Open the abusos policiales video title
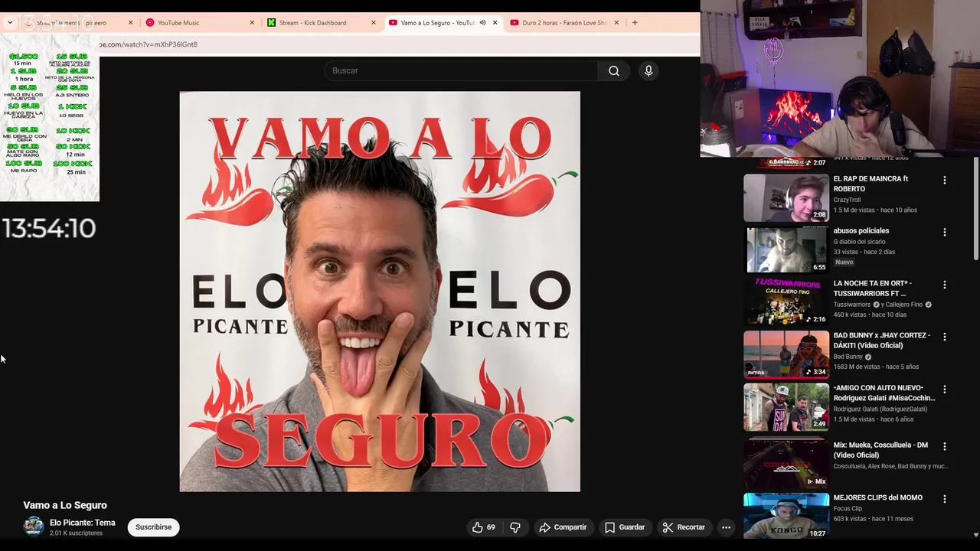The width and height of the screenshot is (980, 551). (x=861, y=231)
